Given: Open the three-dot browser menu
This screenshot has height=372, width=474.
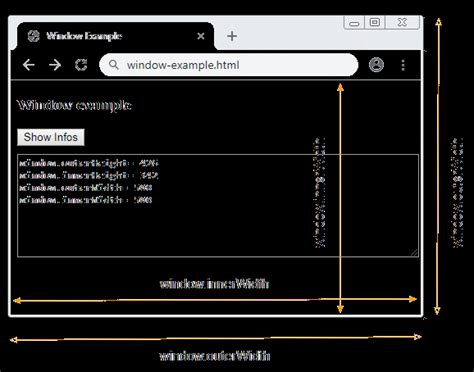Looking at the screenshot, I should pyautogui.click(x=403, y=65).
